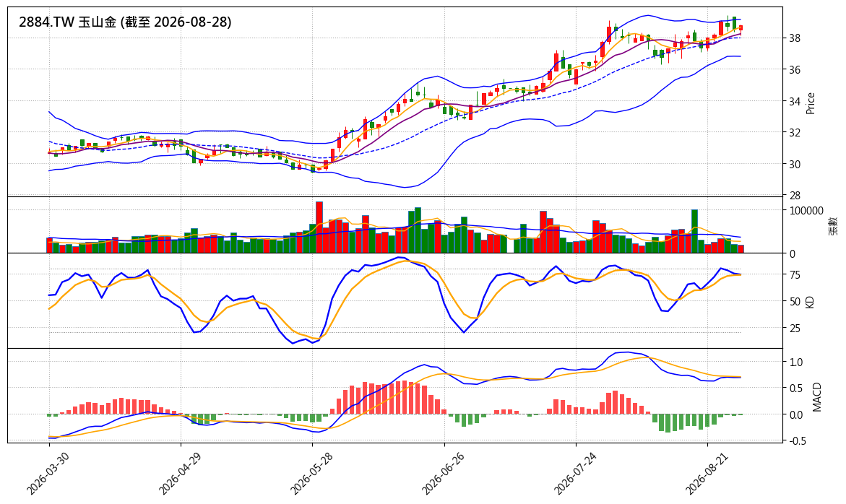Click the 100000 volume tick label

point(806,211)
